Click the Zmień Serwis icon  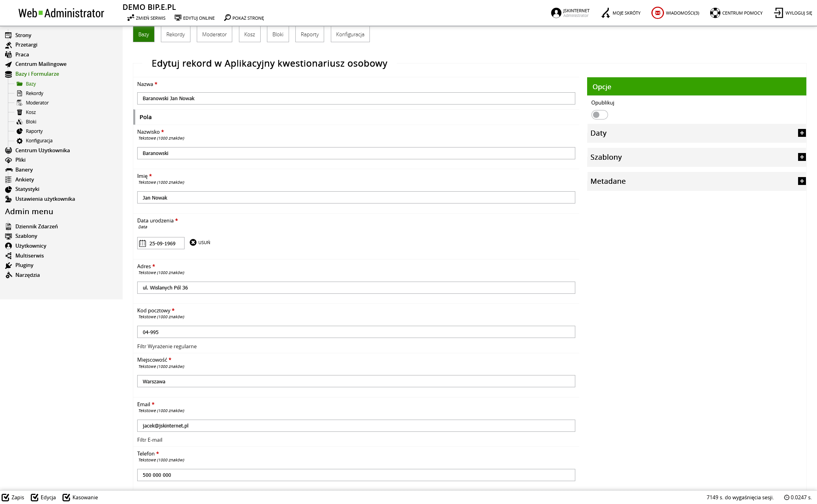(131, 18)
